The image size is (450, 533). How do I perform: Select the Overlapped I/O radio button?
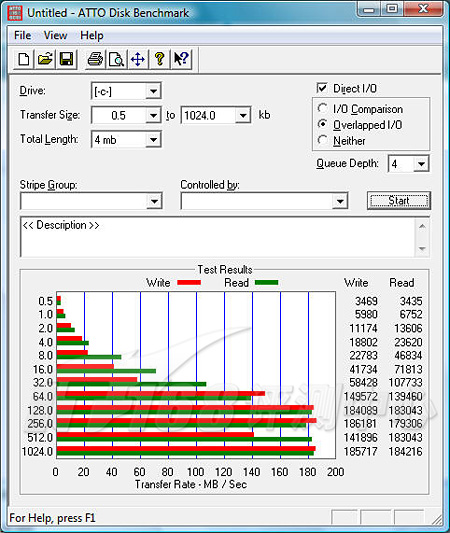[x=322, y=124]
